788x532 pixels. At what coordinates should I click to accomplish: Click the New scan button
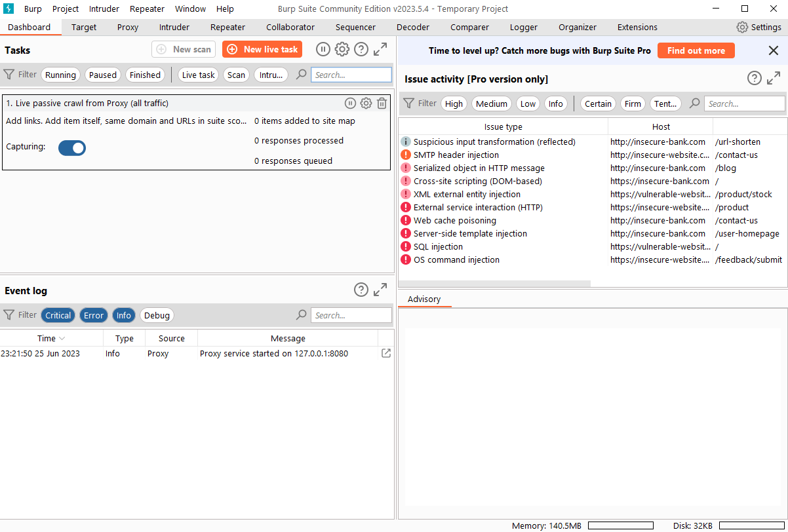[184, 49]
